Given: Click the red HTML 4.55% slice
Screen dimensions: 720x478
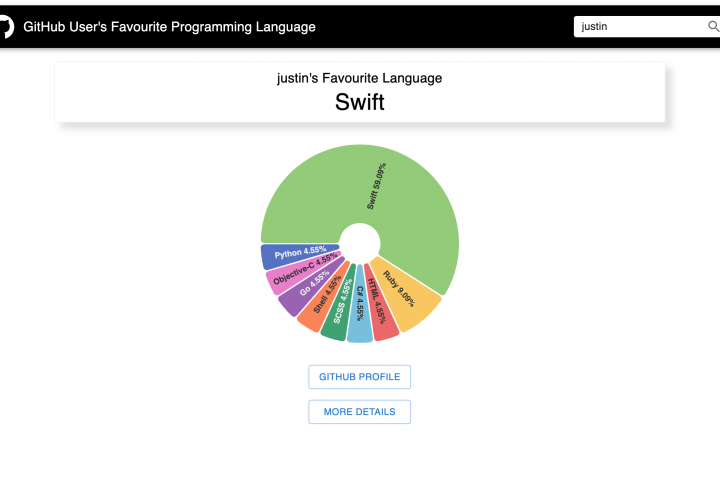Looking at the screenshot, I should coord(380,302).
